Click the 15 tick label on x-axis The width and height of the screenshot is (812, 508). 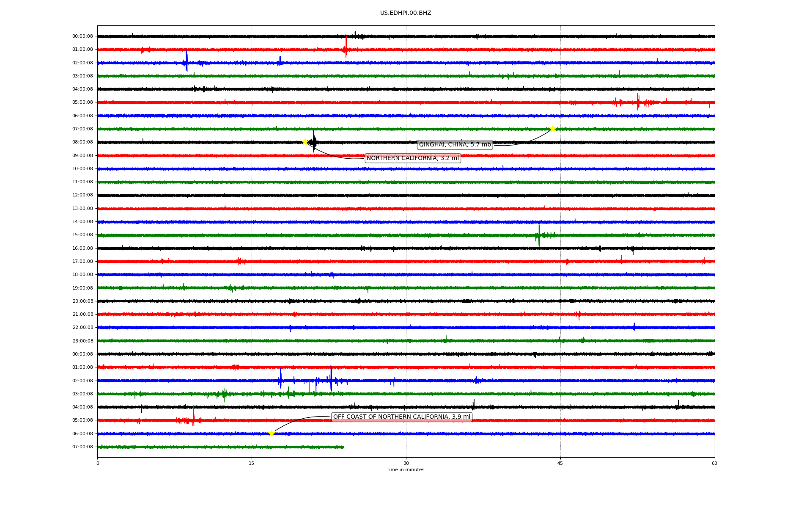[x=252, y=463]
